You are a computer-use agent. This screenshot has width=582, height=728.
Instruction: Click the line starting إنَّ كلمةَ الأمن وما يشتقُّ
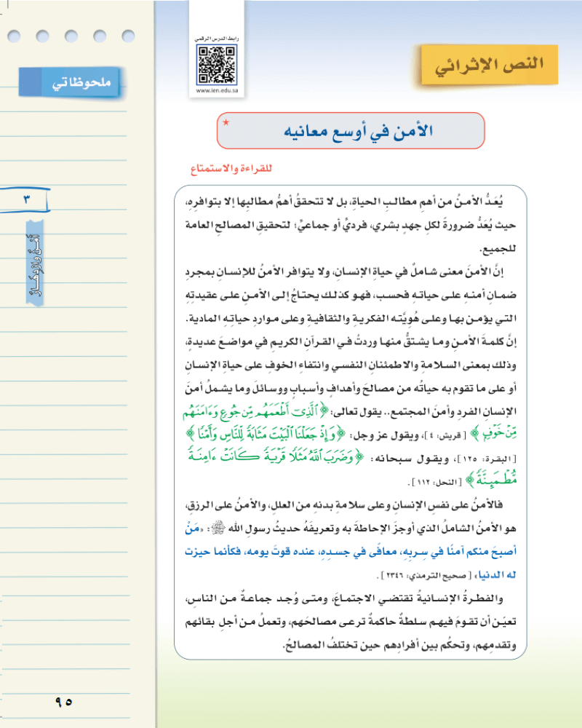tap(351, 341)
